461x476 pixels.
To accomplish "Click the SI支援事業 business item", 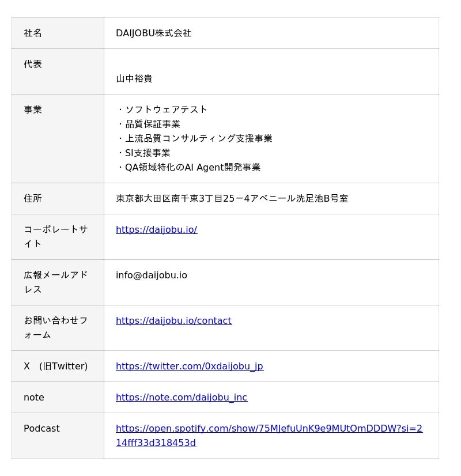I will (148, 153).
